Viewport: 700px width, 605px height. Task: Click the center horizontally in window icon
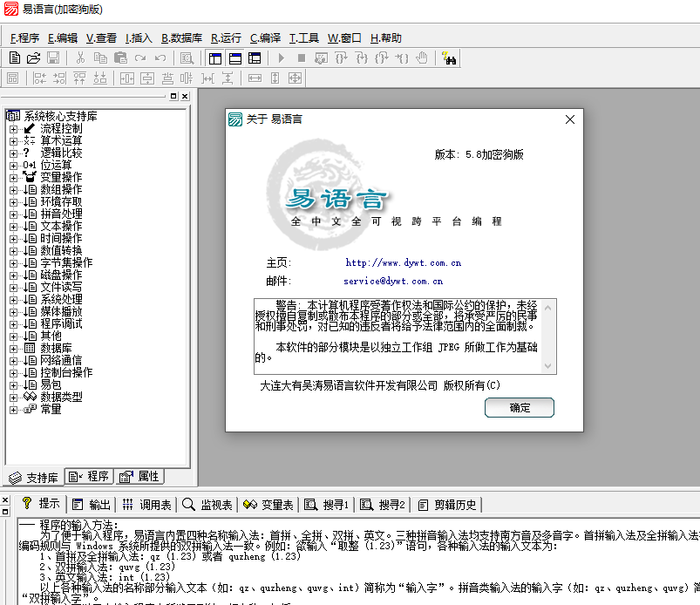point(126,78)
